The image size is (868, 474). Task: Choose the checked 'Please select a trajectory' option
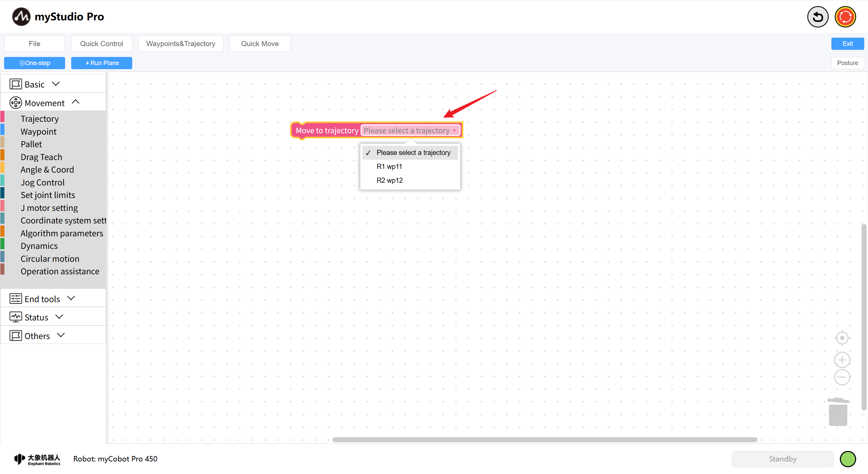413,153
